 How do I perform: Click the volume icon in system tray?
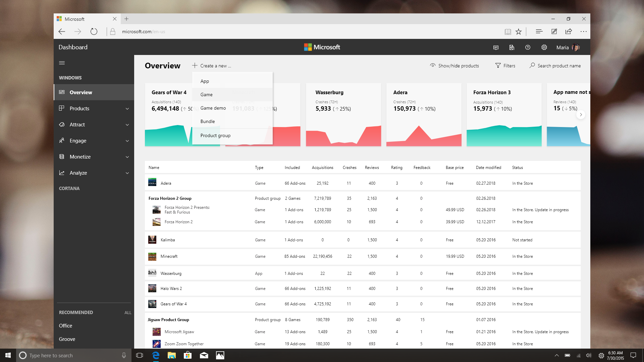click(589, 355)
